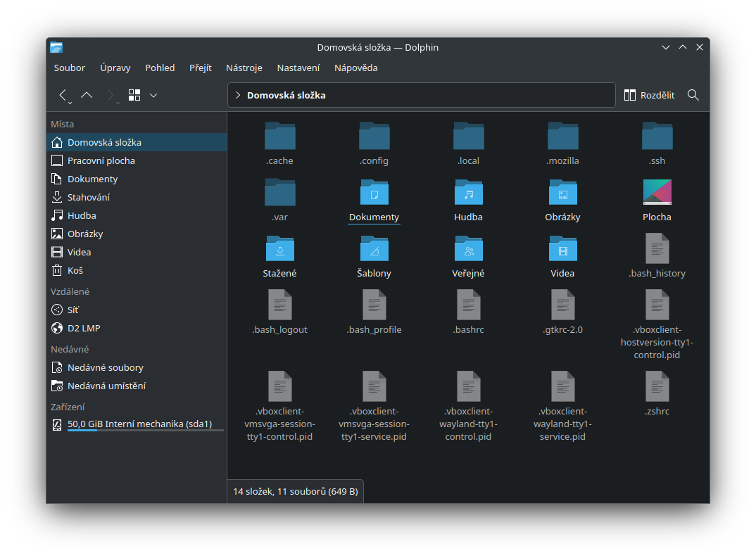Click Domovská složka in the location bar

286,95
